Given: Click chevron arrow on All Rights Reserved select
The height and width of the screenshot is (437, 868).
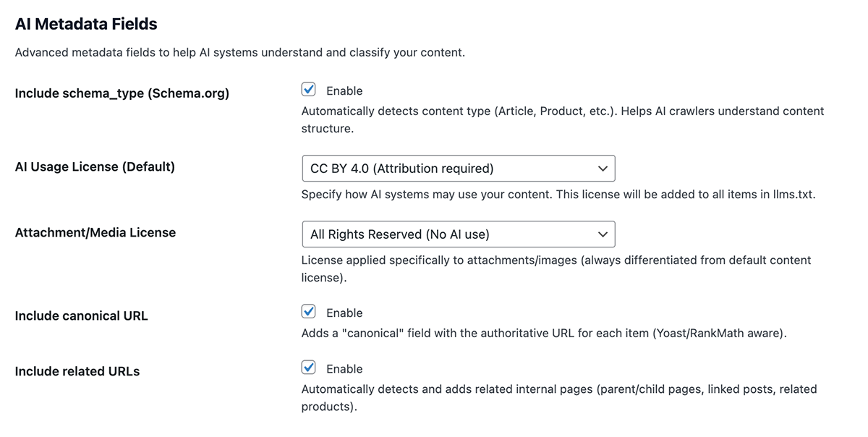Looking at the screenshot, I should 603,234.
